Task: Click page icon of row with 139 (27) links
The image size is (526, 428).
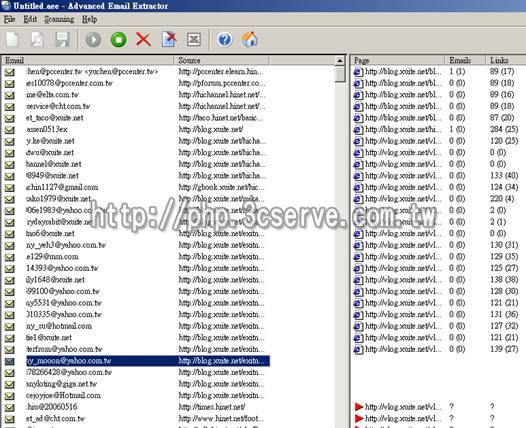Action: tap(358, 350)
